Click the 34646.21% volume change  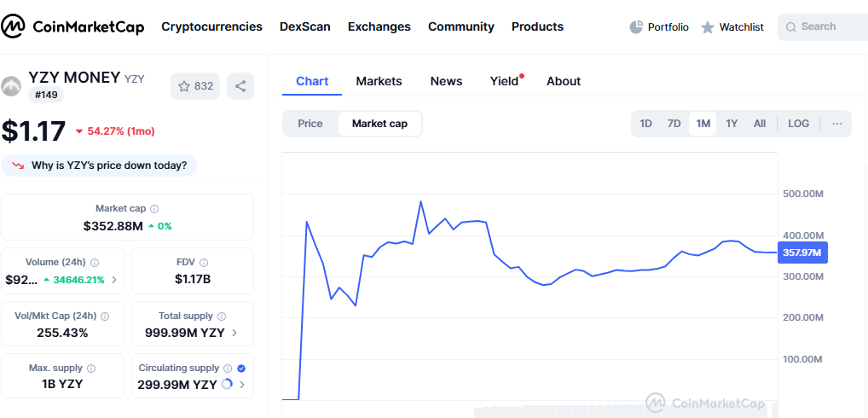[73, 280]
